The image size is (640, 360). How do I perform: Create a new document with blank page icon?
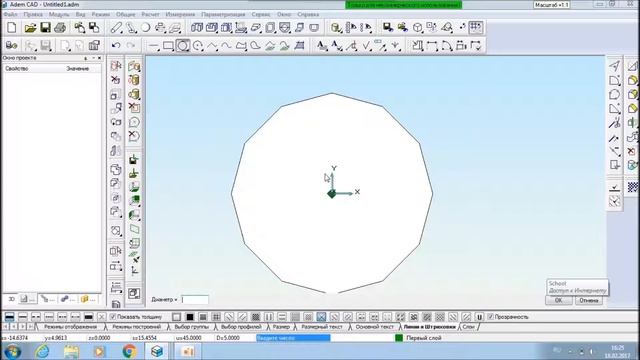[12, 28]
